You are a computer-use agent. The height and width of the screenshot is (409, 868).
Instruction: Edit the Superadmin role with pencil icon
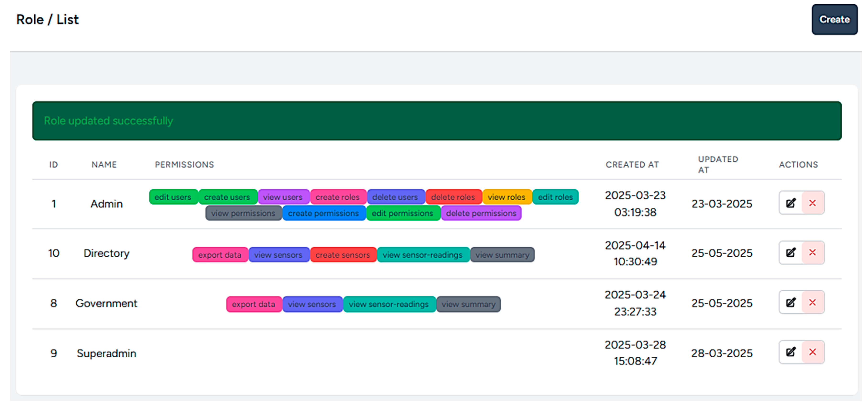pos(791,352)
